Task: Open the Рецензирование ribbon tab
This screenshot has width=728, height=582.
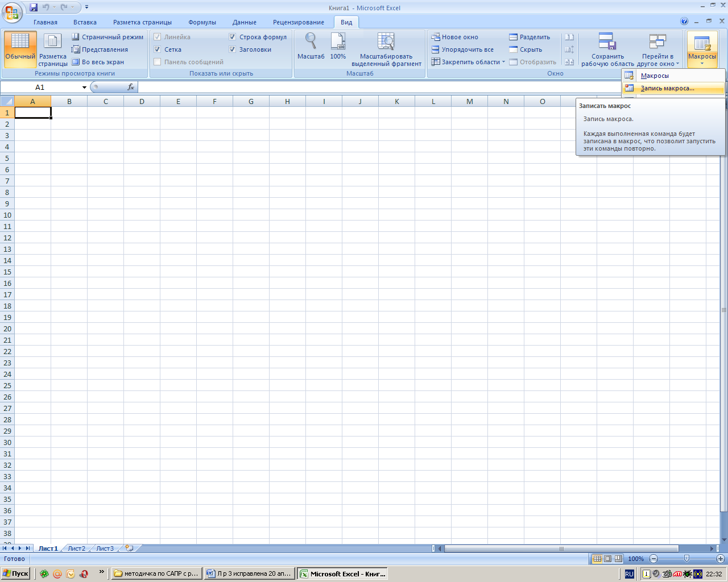Action: click(x=299, y=22)
